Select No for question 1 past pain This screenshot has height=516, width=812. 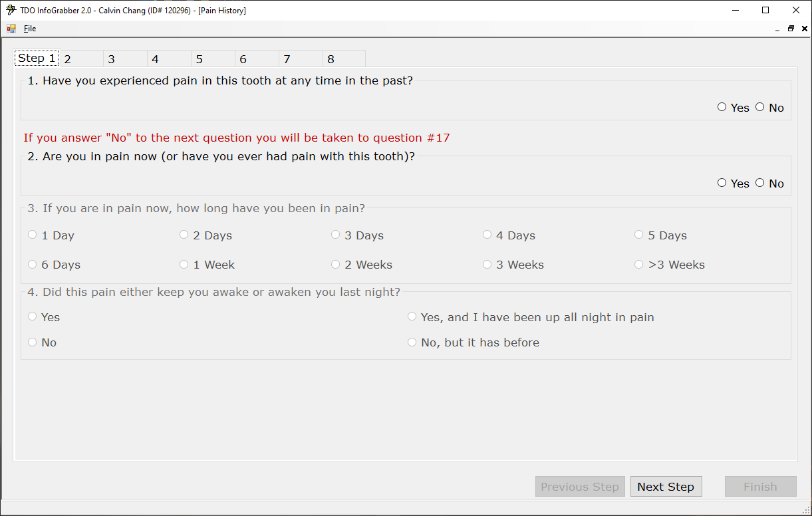point(760,107)
